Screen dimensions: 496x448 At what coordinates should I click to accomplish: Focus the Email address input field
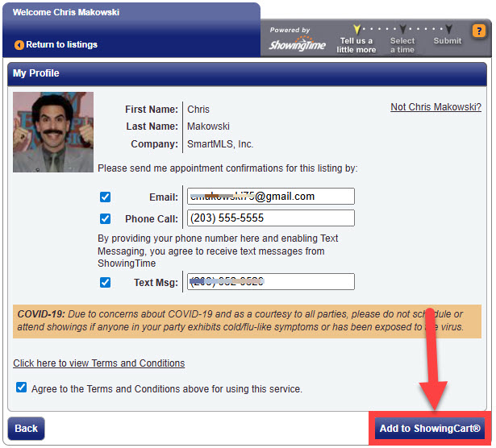coord(270,197)
